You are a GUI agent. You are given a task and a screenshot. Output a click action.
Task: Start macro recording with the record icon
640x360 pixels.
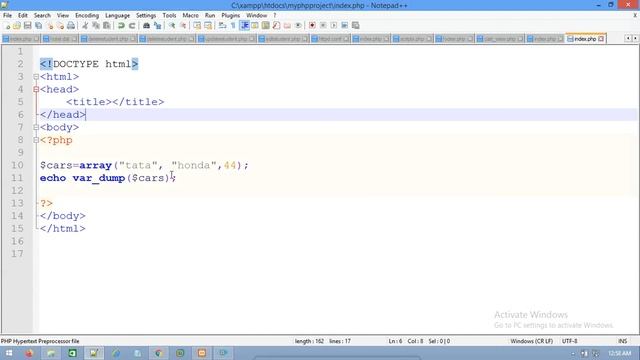312,26
